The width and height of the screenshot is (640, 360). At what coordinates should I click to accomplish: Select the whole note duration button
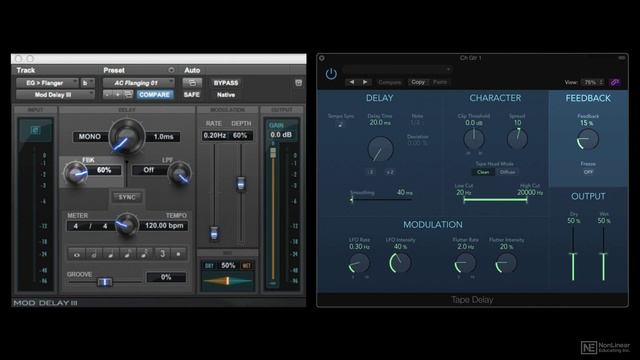tap(77, 254)
